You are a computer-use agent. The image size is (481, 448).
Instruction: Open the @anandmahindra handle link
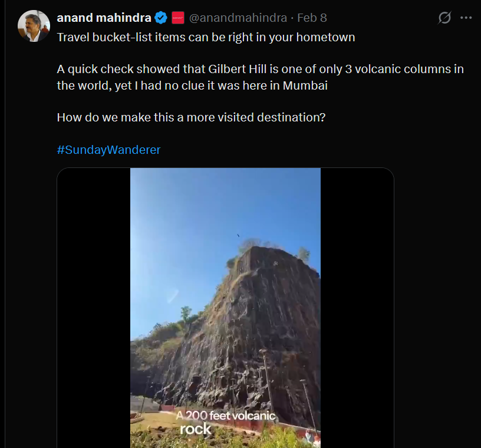239,18
